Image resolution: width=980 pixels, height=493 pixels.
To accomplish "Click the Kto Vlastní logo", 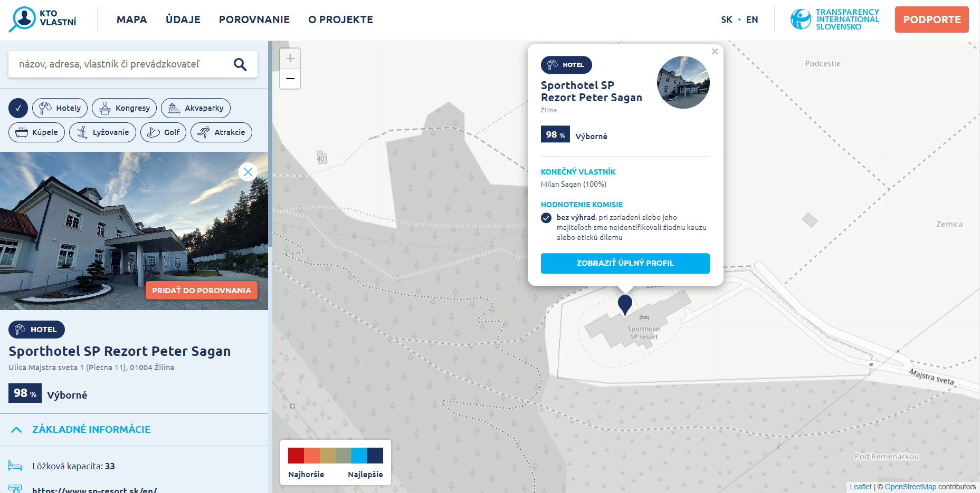I will (43, 19).
